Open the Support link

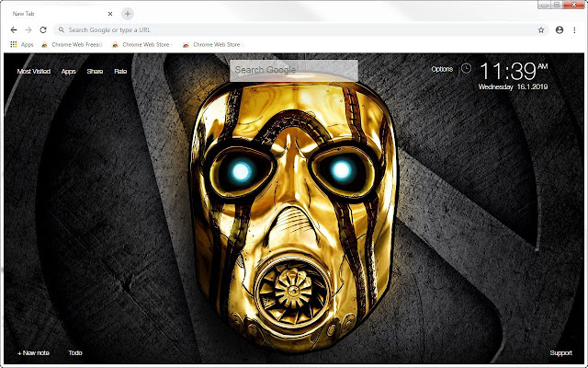point(561,353)
